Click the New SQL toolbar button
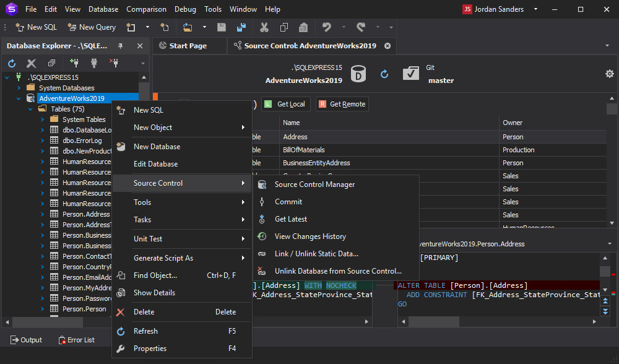This screenshot has width=619, height=364. coord(36,27)
